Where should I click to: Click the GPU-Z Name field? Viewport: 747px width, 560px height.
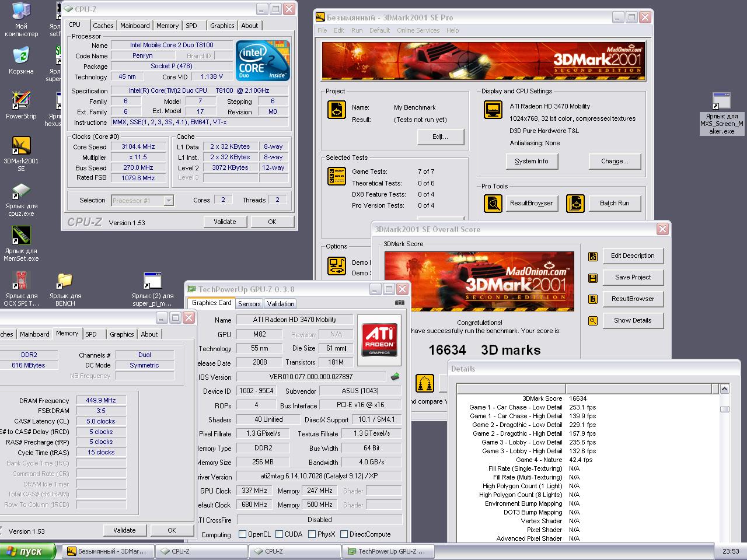[x=295, y=320]
